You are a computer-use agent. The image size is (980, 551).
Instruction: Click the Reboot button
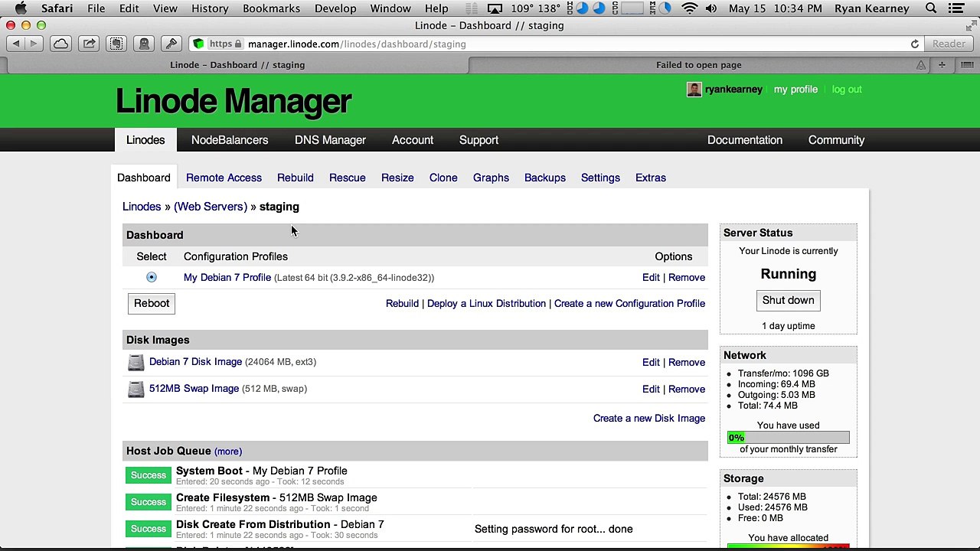click(152, 303)
